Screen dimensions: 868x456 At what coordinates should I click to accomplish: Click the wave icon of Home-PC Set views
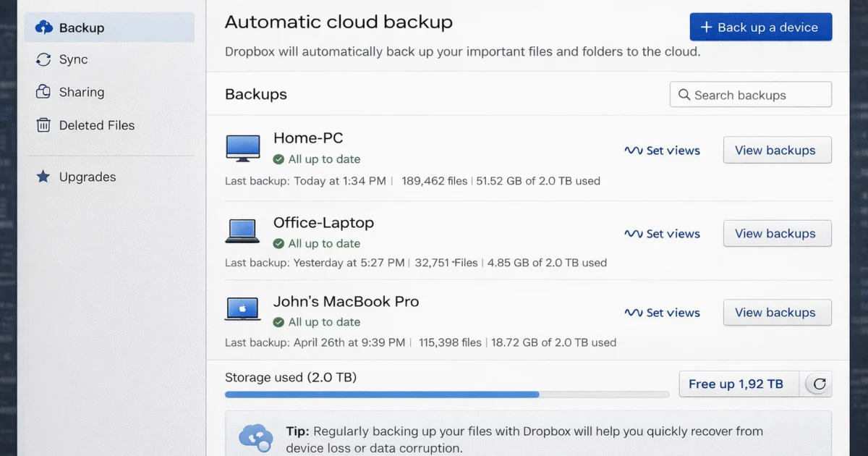tap(634, 151)
